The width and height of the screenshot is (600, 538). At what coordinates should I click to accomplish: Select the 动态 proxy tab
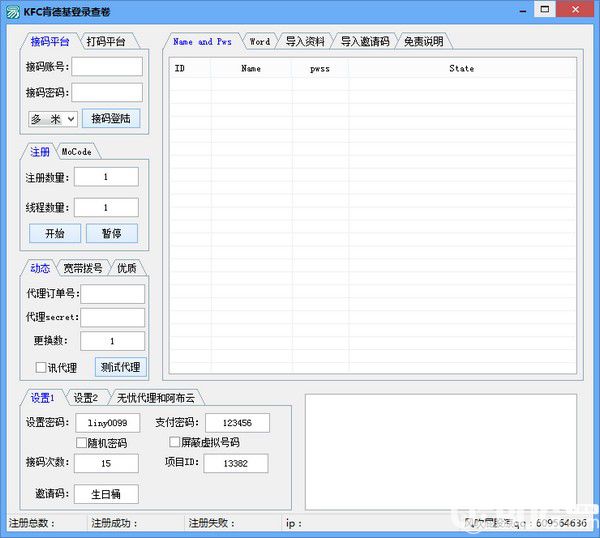(40, 268)
